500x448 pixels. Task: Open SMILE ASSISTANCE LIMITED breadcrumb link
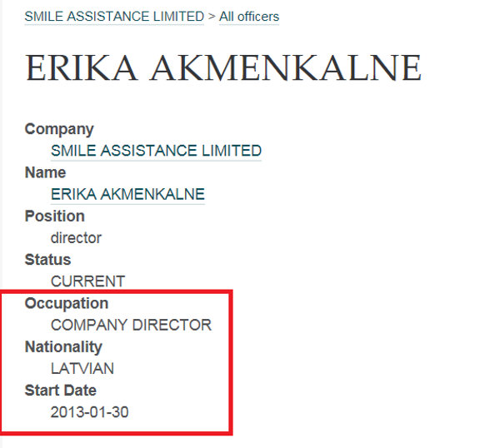tap(114, 17)
